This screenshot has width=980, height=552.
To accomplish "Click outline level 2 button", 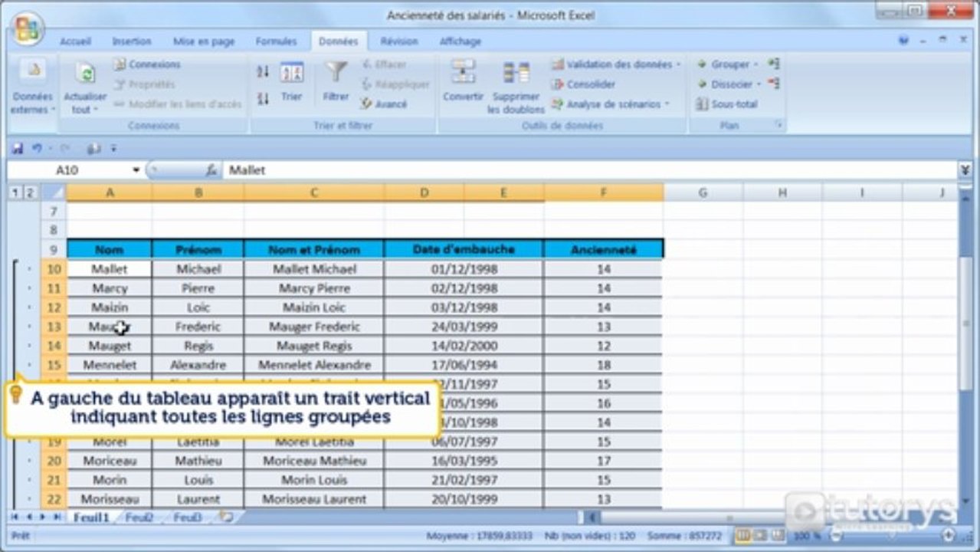I will (x=30, y=193).
